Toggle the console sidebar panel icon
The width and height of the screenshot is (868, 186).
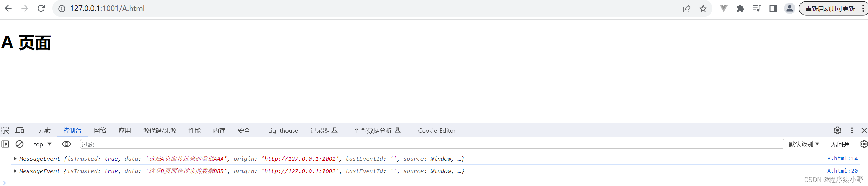point(5,144)
